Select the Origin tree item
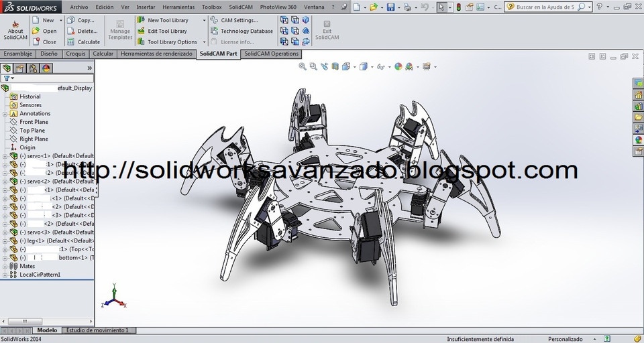The image size is (644, 343). (x=27, y=147)
